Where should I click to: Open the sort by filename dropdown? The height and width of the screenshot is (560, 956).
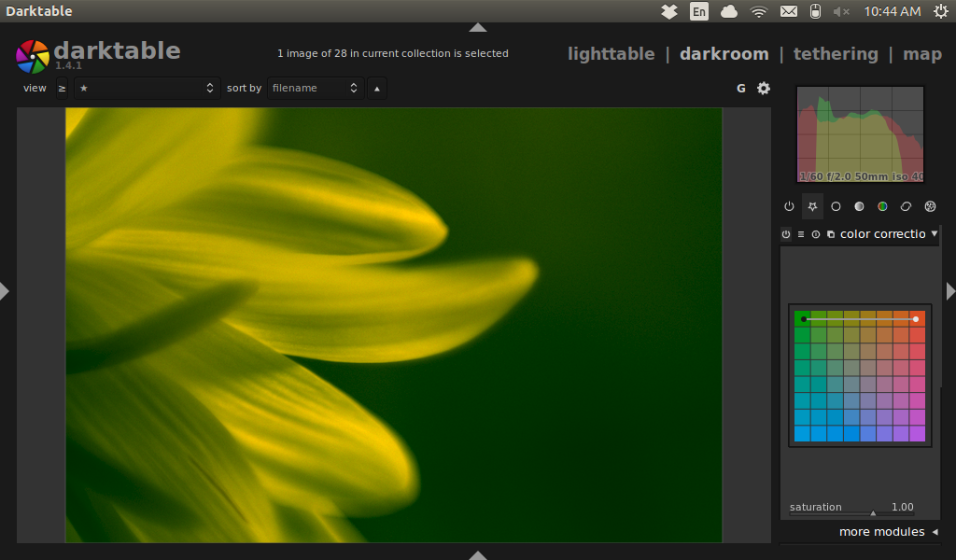[315, 88]
